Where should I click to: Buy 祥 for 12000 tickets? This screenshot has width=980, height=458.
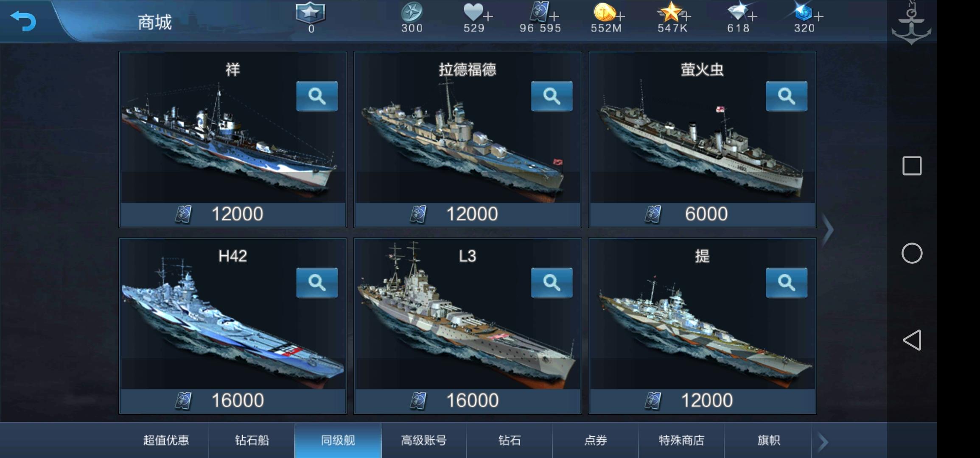coord(233,214)
